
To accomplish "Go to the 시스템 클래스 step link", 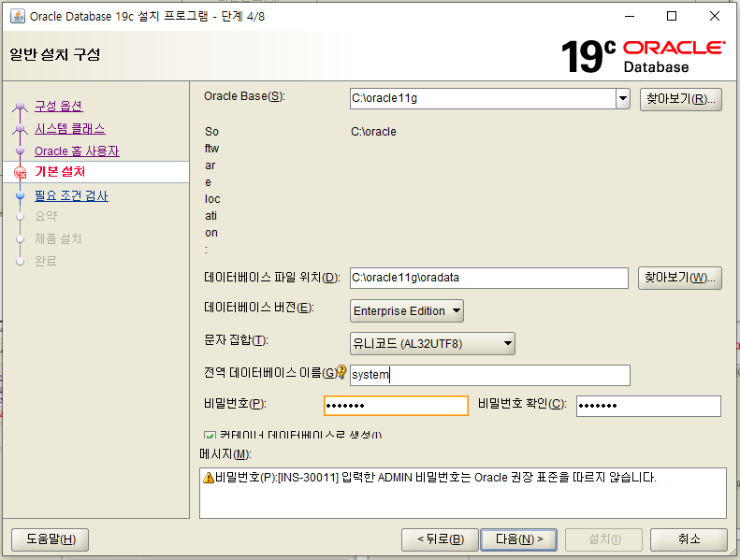I will tap(70, 128).
